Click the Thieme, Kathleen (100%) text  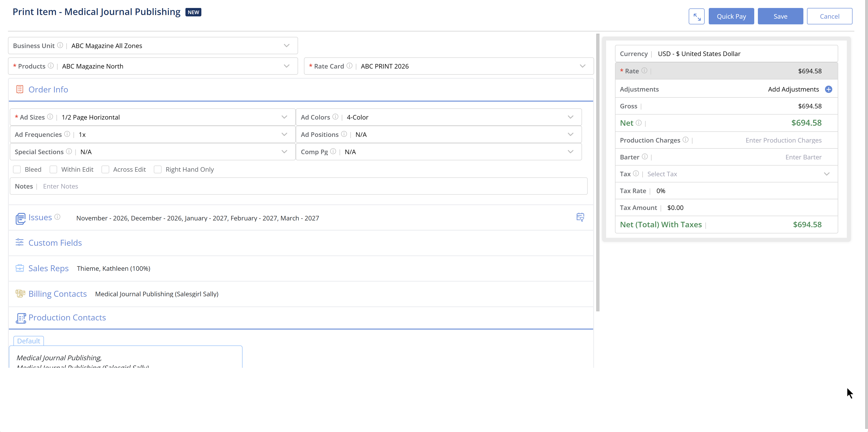(x=114, y=268)
